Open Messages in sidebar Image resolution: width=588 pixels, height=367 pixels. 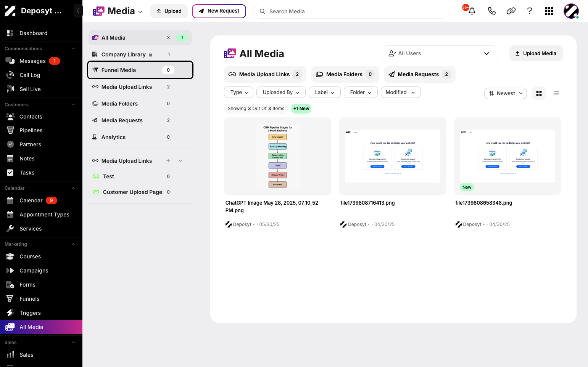click(41, 61)
